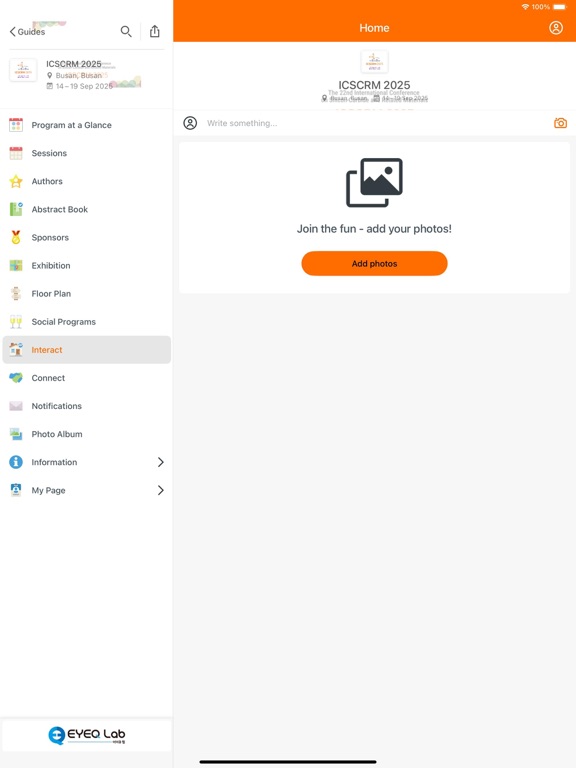
Task: Select the highlighted Interact label
Action: [x=47, y=350]
